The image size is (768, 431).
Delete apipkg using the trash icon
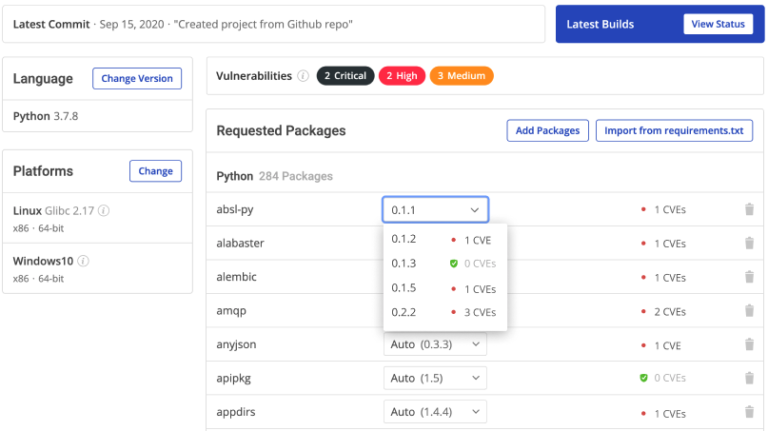749,378
